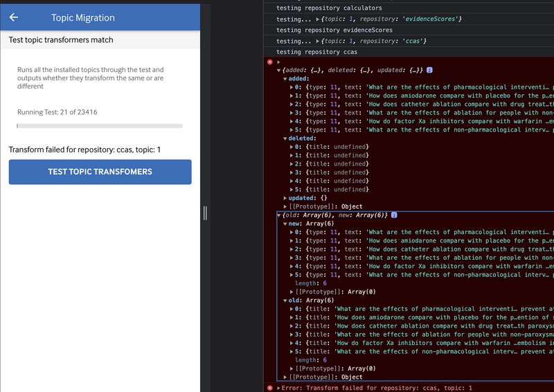Click the info badge next to added/deleted/updated object

point(430,70)
